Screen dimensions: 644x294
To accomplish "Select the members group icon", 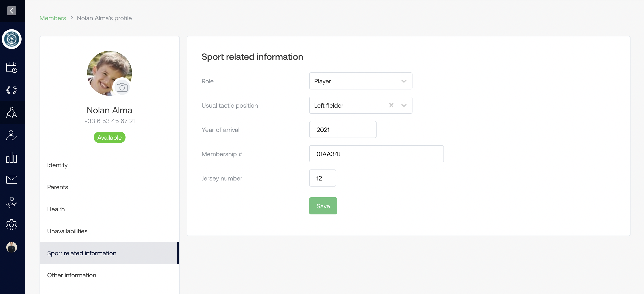I will click(x=11, y=112).
